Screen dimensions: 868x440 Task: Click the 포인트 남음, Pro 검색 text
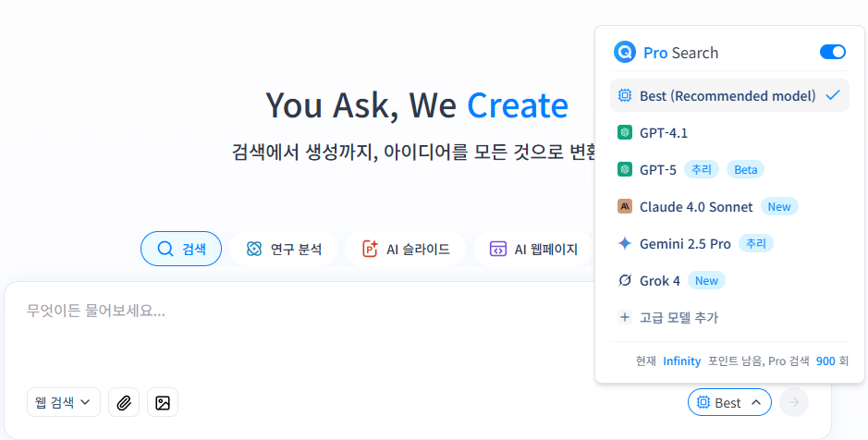coord(758,361)
